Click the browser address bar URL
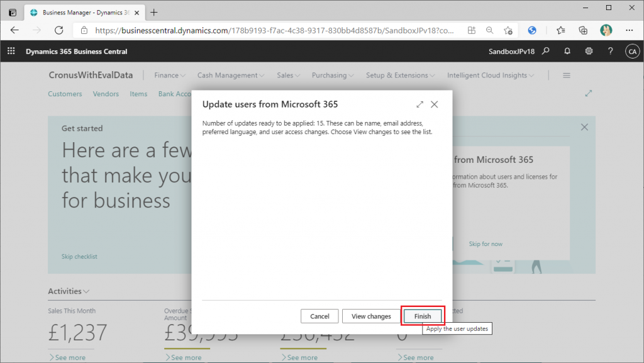This screenshot has width=644, height=363. [274, 30]
